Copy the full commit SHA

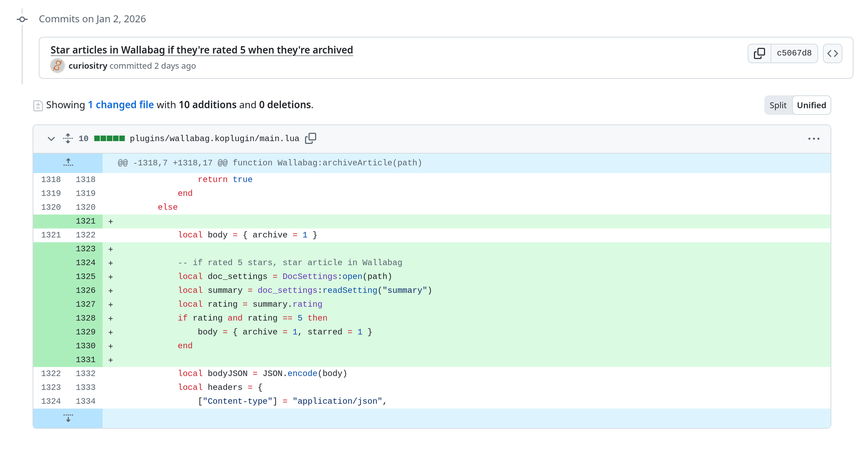pos(759,53)
